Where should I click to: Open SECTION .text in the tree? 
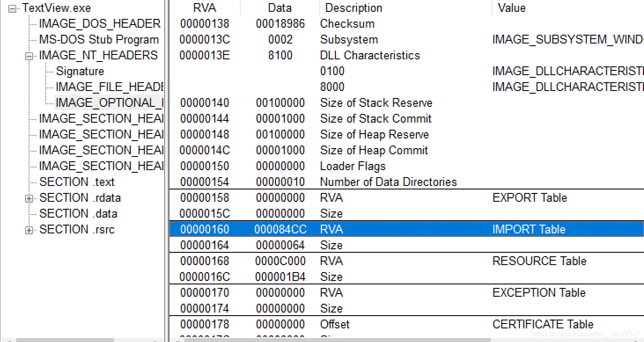(x=77, y=182)
